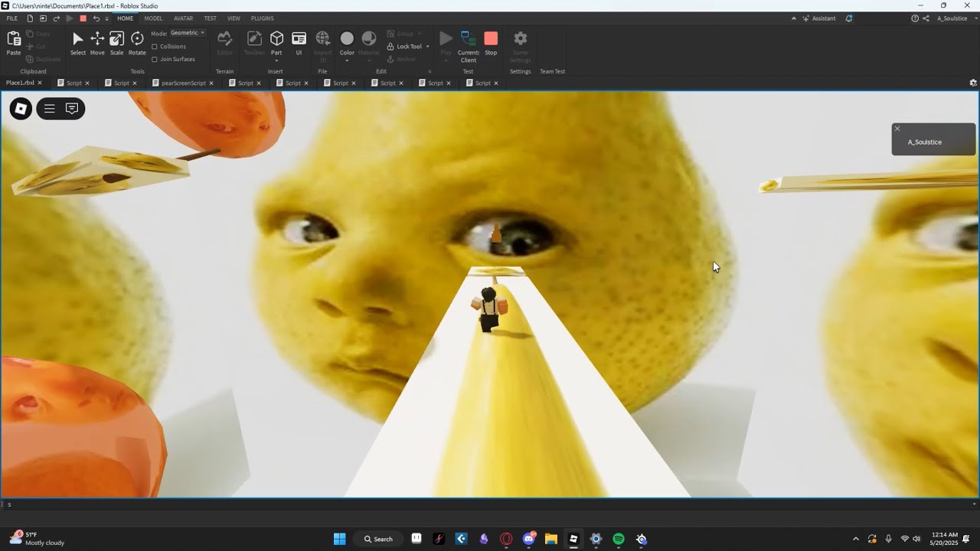
Task: Open the FILE menu
Action: click(12, 18)
